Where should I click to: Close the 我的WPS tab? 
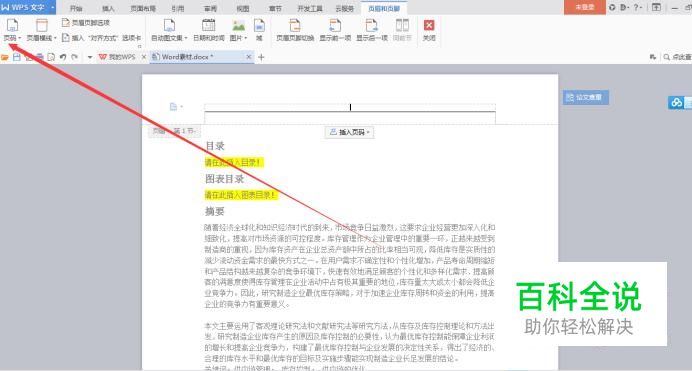(x=144, y=57)
